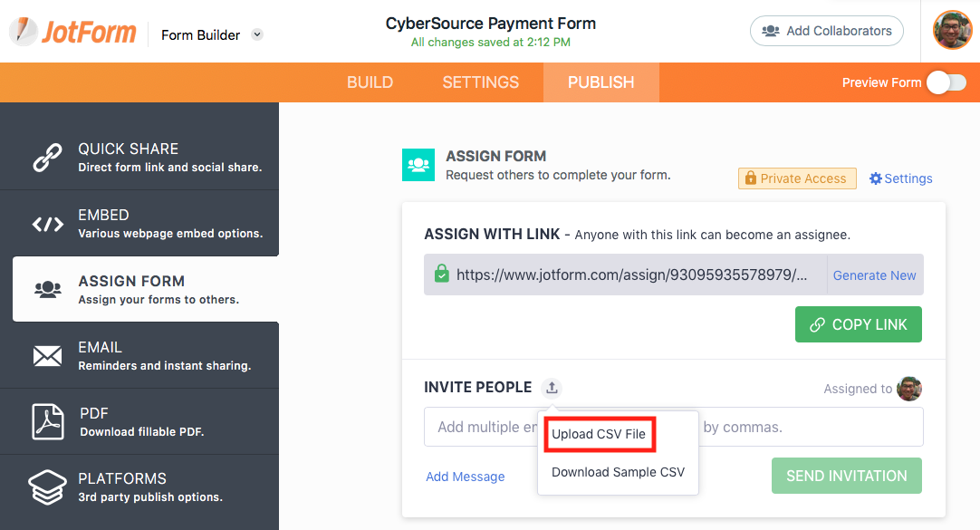Click the Generate New link

874,275
